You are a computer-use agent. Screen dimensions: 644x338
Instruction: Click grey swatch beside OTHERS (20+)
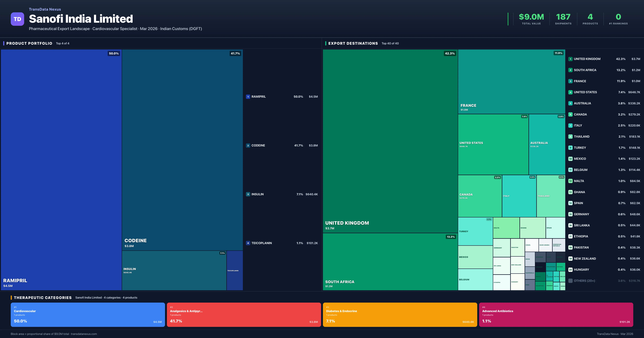(570, 281)
